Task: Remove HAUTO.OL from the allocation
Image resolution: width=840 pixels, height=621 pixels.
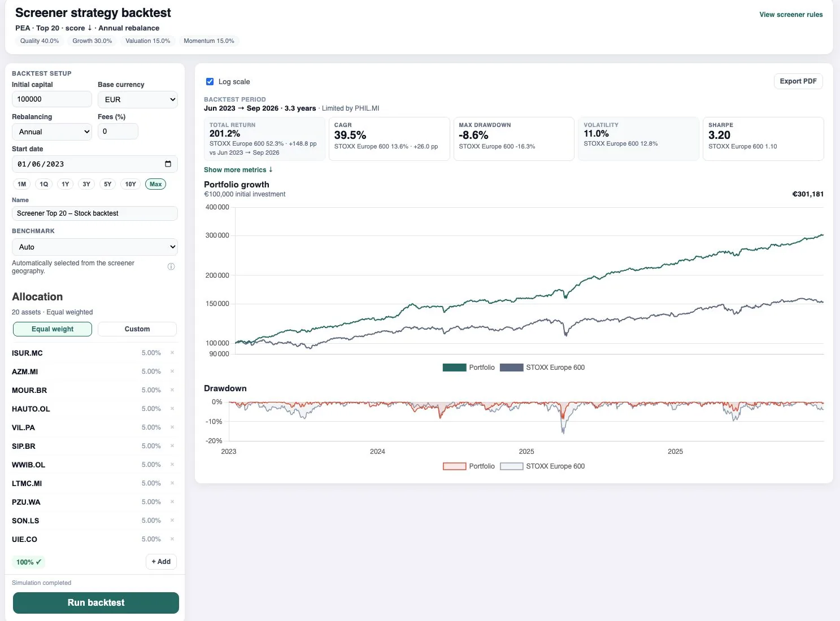Action: click(172, 409)
